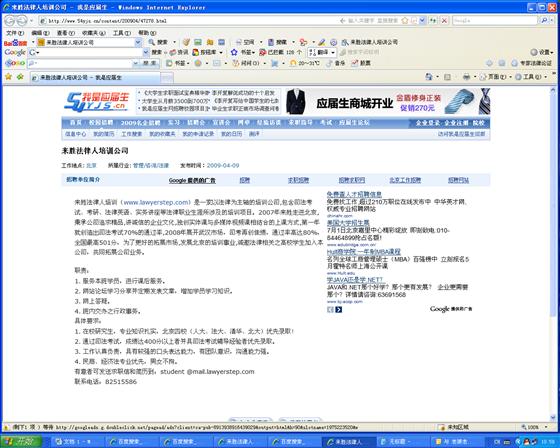Open the 工具(T) menu in menu bar

coord(122,33)
